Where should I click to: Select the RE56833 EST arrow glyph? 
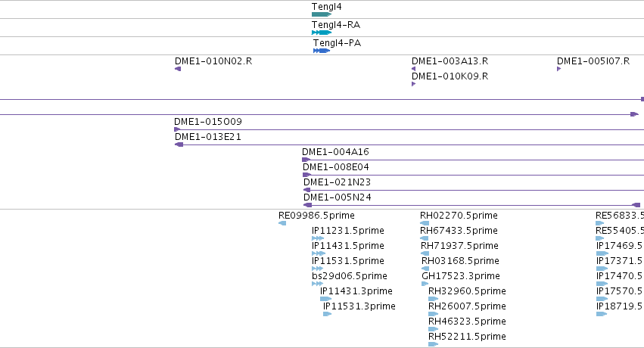(x=599, y=223)
